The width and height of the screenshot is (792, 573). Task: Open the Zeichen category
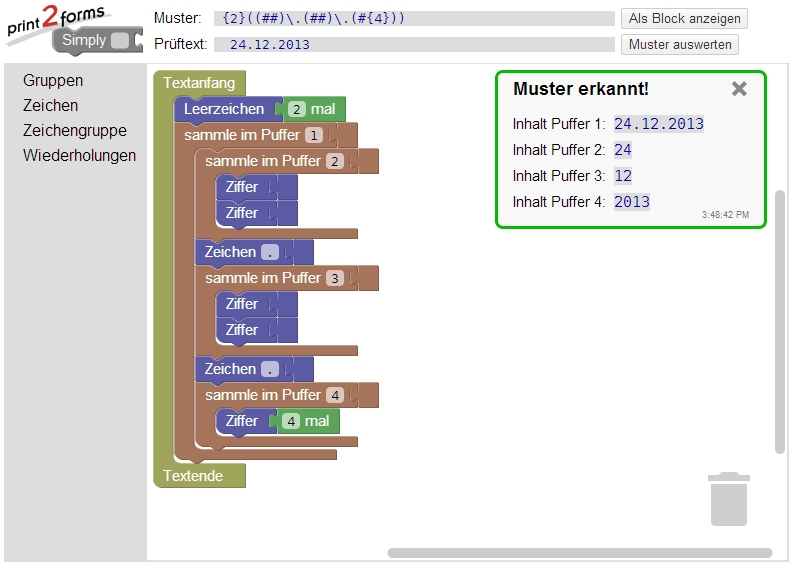point(50,106)
